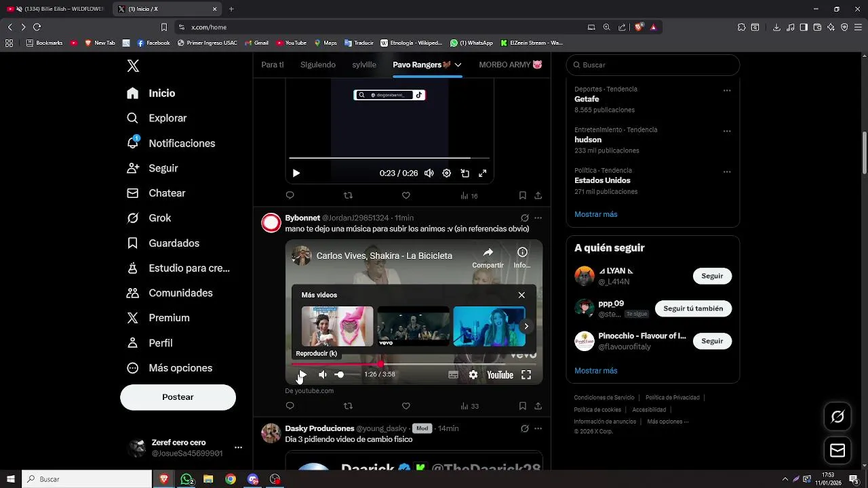The height and width of the screenshot is (488, 868).
Task: Open floating messages envelope button
Action: tap(837, 451)
